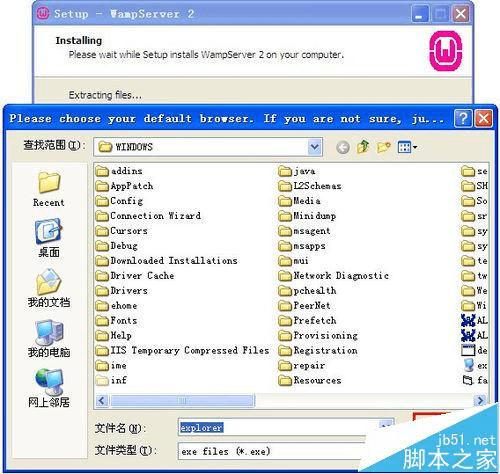Minimize the WampServer Setup window

tap(420, 14)
